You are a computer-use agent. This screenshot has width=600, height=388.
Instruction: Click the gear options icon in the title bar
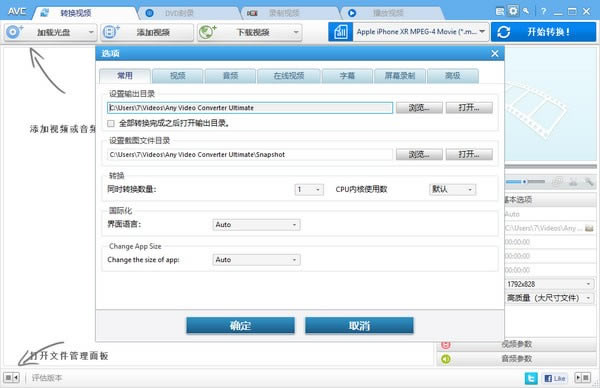[x=513, y=11]
